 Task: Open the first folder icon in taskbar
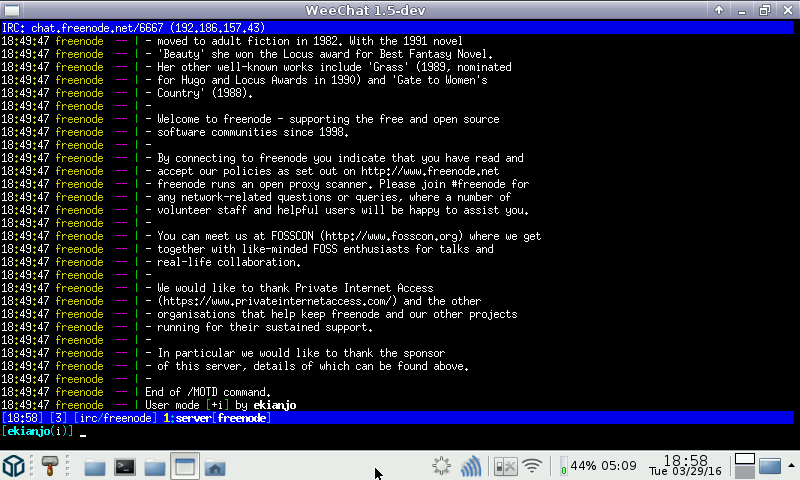[94, 467]
